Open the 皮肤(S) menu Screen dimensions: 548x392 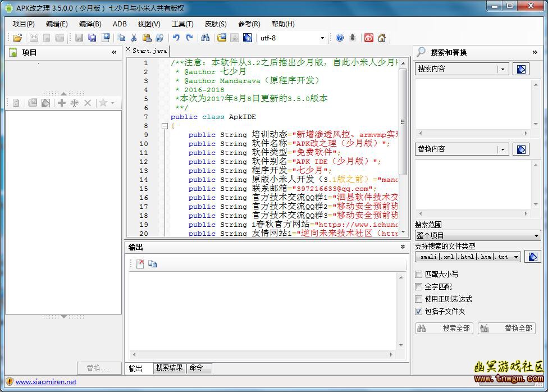216,24
